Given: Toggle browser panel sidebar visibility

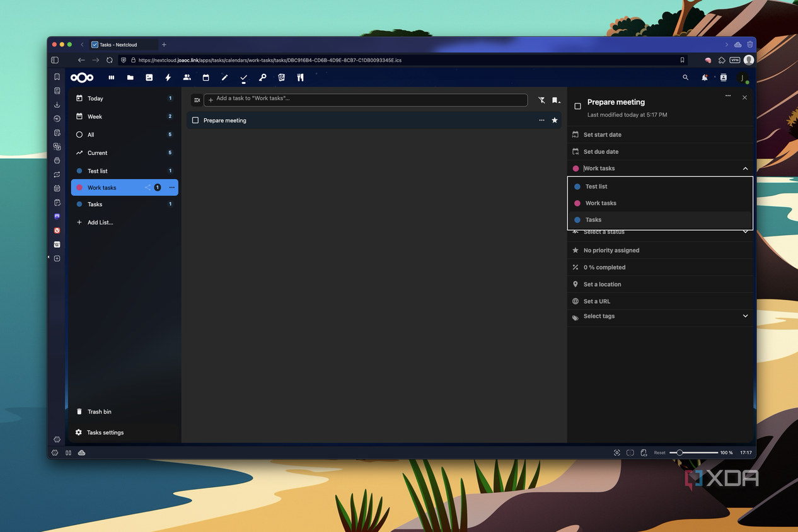Looking at the screenshot, I should pyautogui.click(x=55, y=60).
